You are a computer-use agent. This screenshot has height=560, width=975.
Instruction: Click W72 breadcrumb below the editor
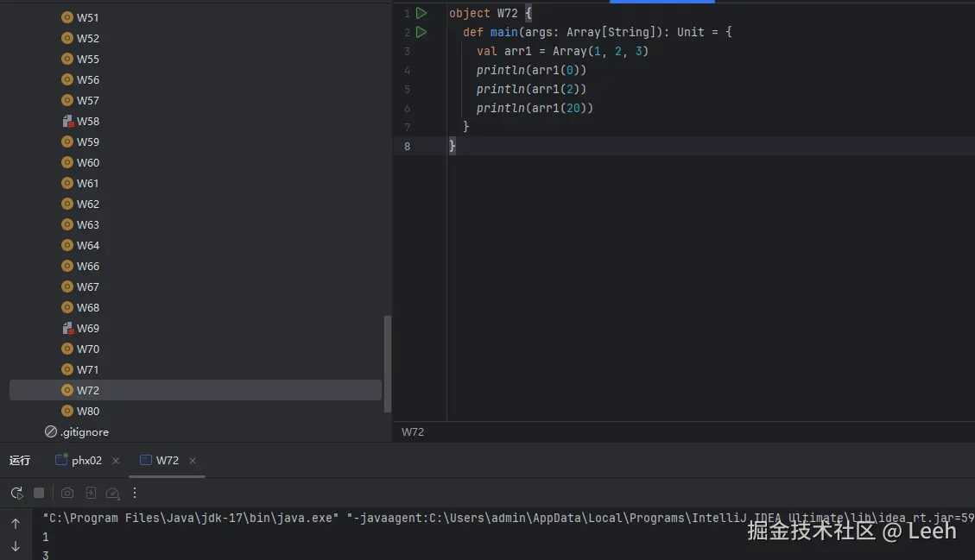point(413,432)
